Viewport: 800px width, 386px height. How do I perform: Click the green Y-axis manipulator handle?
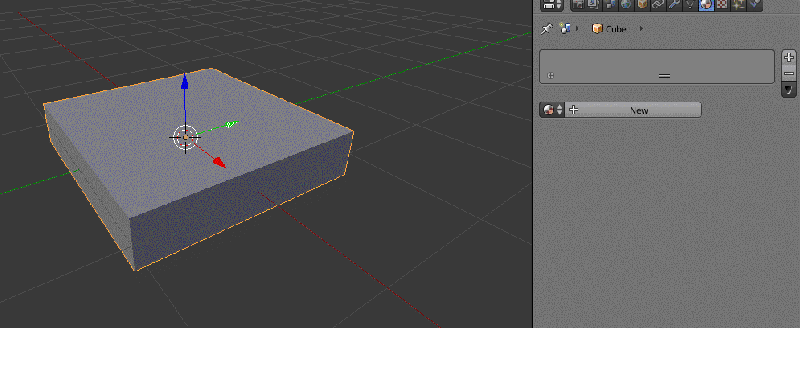click(x=231, y=123)
